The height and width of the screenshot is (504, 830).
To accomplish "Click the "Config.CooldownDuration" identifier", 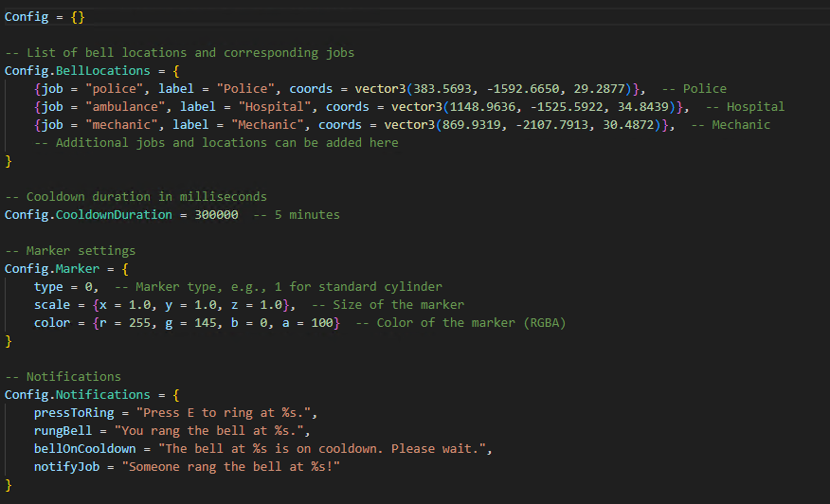I will click(88, 215).
